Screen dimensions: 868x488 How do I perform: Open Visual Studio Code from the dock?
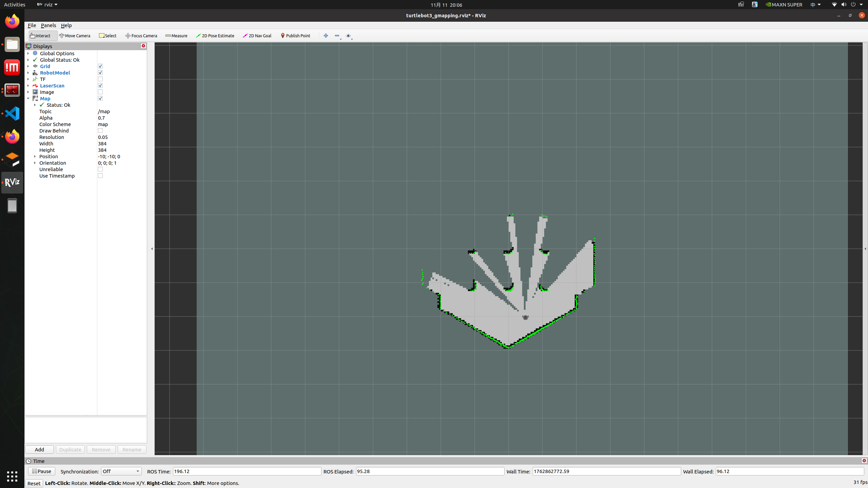coord(12,114)
